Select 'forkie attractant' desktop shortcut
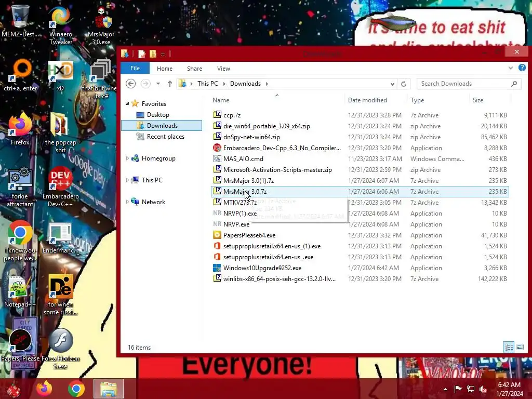Screen dimensions: 532x399 click(20, 187)
